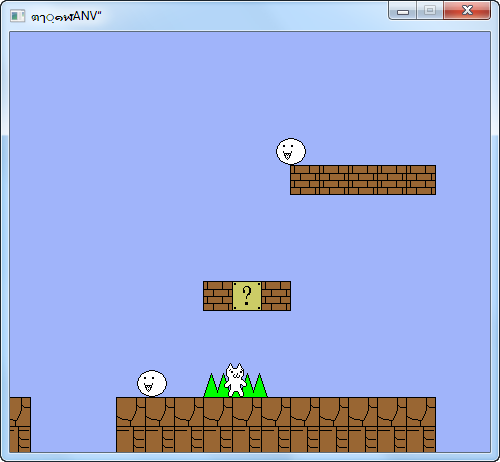Click the rightmost brick of the upper platform
This screenshot has height=462, width=500.
(x=421, y=180)
